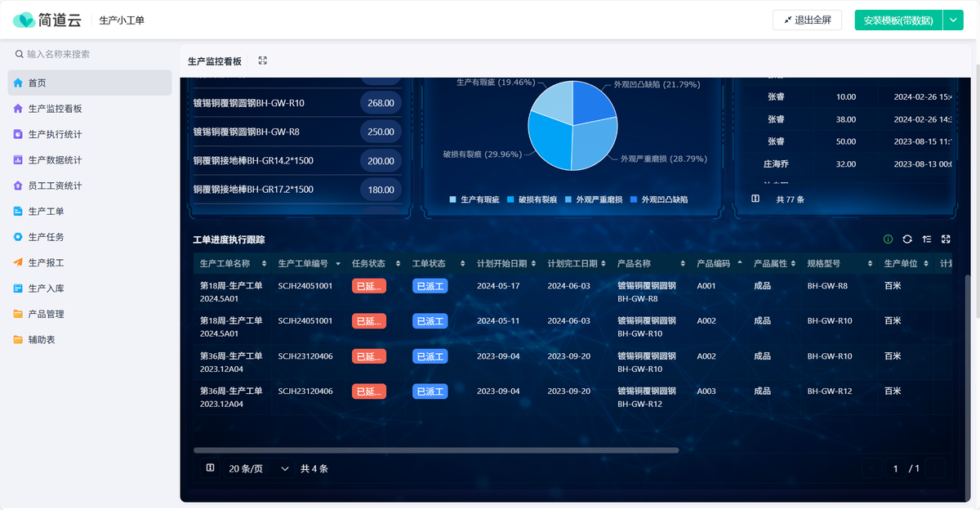Click the green info icon above the table
This screenshot has height=510, width=980.
coord(889,239)
